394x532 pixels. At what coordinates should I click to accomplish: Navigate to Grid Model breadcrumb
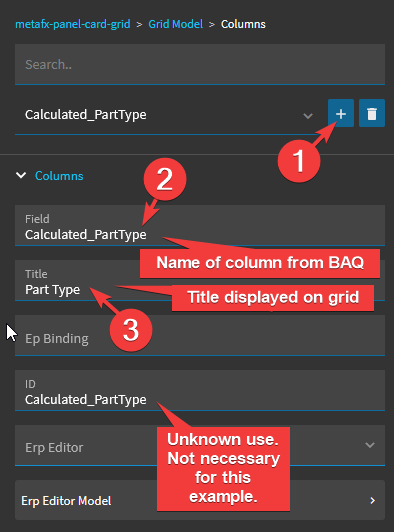coord(175,24)
